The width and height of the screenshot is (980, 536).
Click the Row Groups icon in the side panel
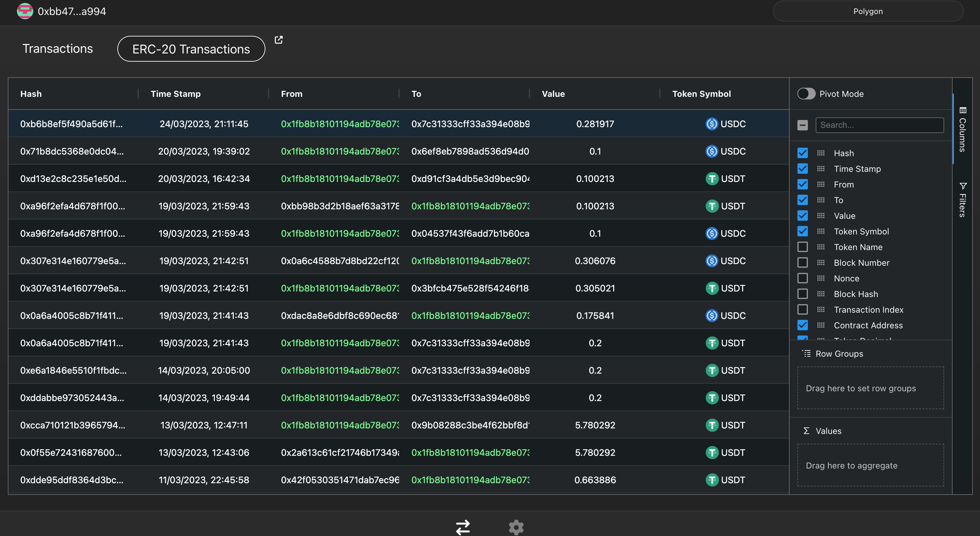(x=806, y=353)
